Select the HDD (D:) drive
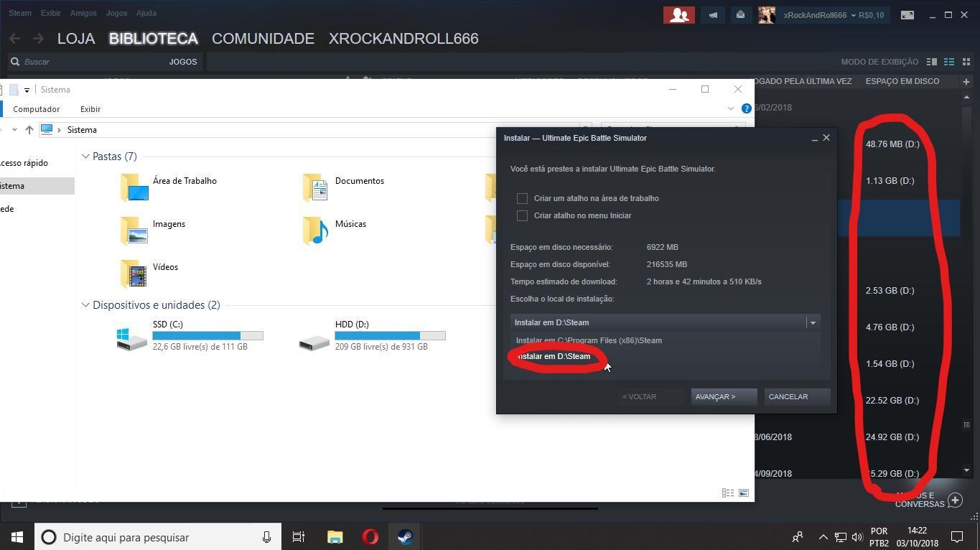This screenshot has height=550, width=980. 372,336
